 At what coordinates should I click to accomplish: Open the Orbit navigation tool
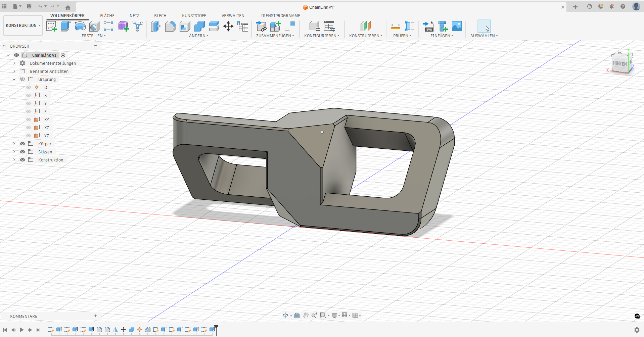(285, 315)
